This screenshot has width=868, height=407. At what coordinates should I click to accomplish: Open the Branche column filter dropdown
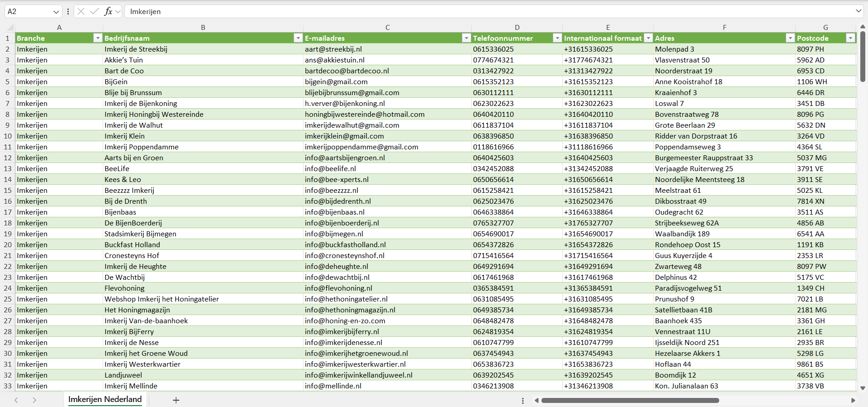point(97,38)
